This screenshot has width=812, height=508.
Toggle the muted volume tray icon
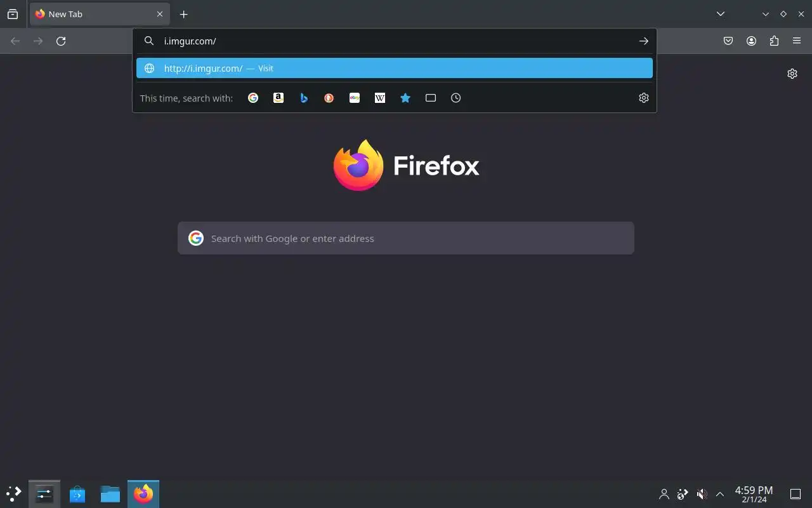pos(702,494)
